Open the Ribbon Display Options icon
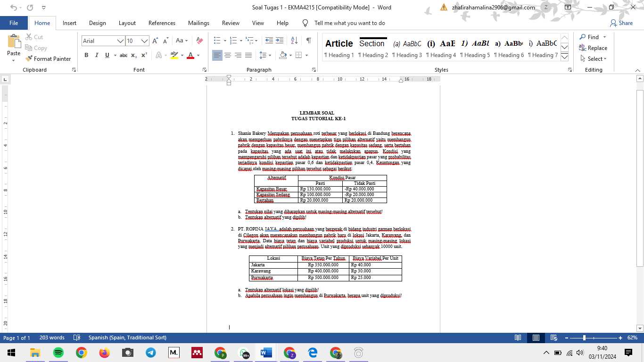Screen dimensions: 644x362 click(568, 8)
